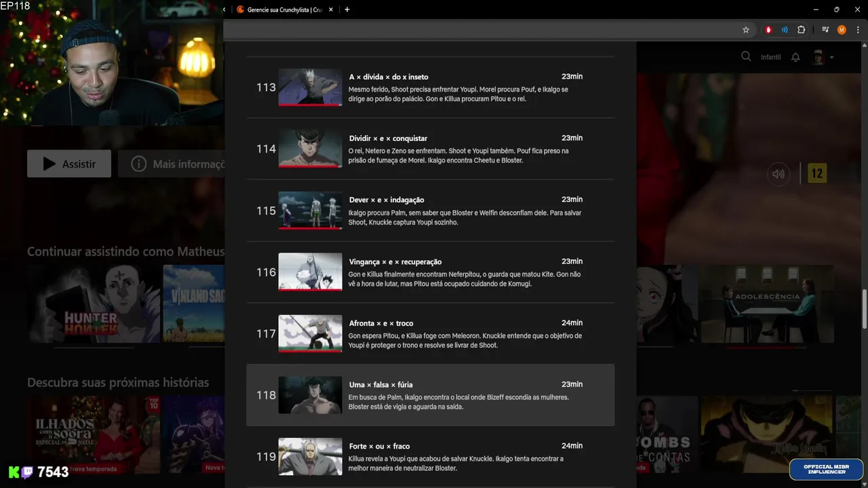Click episode 118 duration 23min

coord(572,384)
